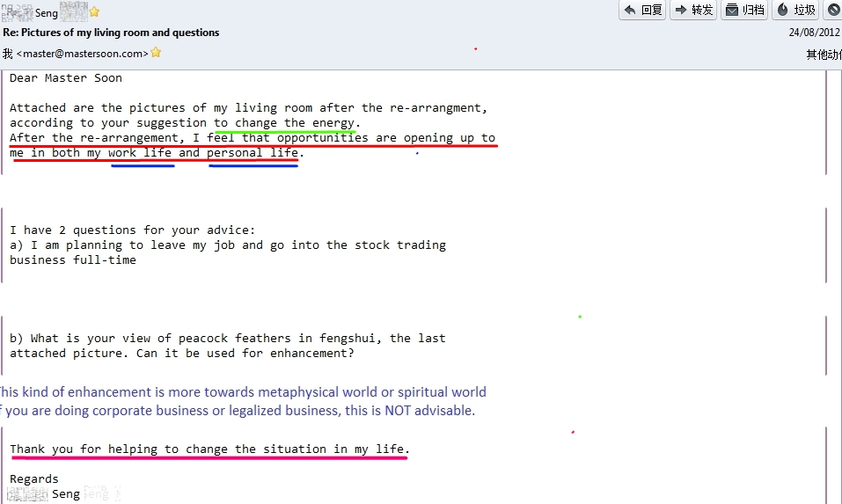The width and height of the screenshot is (842, 504).
Task: Click the star next to master@mastersoon.com
Action: click(156, 53)
